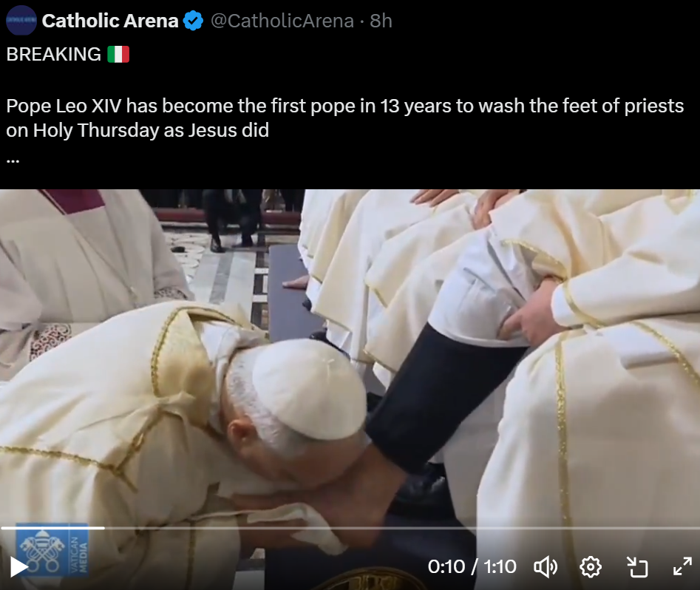Image resolution: width=700 pixels, height=590 pixels.
Task: Click the video frame to pause or play
Action: pos(350,357)
